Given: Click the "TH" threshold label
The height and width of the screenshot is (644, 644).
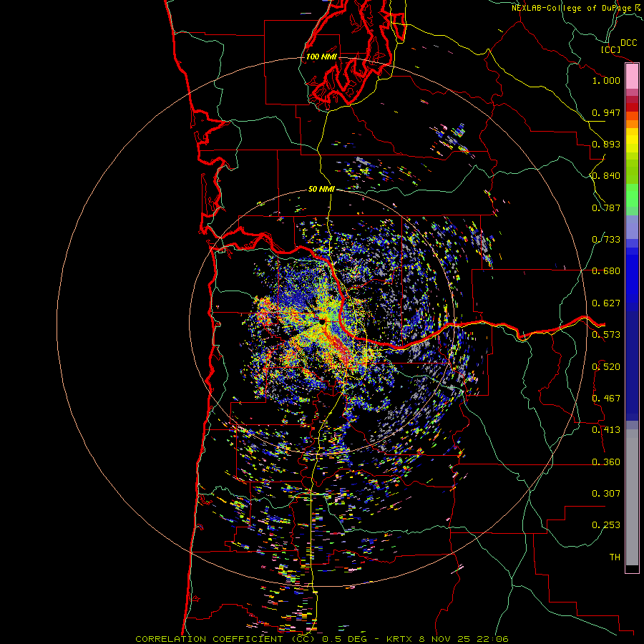Looking at the screenshot, I should pos(615,557).
